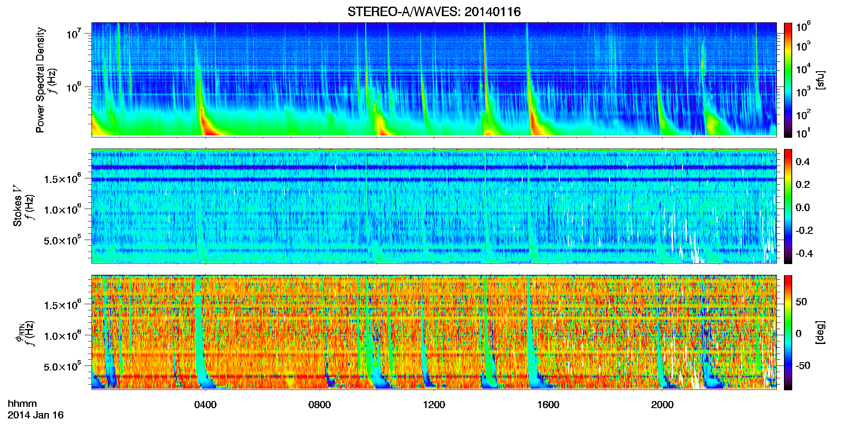Screen dimensions: 868x447
Task: Click the 1600 time axis label
Action: (548, 405)
